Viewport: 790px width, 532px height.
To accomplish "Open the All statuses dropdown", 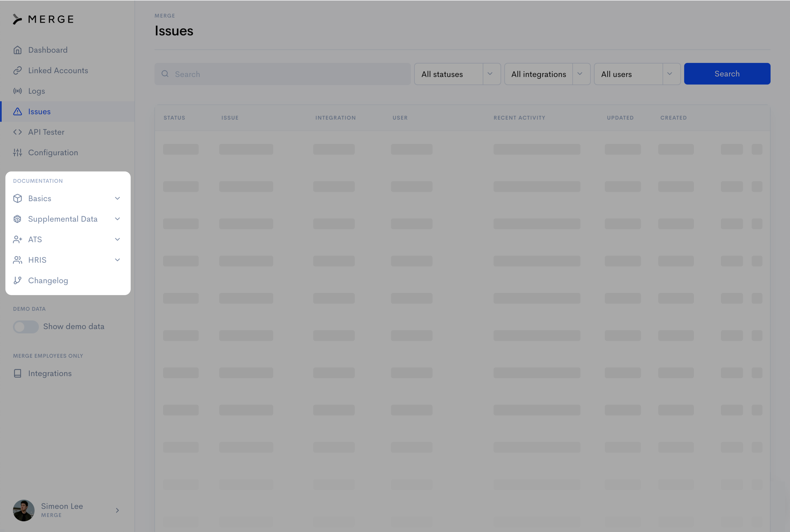I will pyautogui.click(x=457, y=74).
